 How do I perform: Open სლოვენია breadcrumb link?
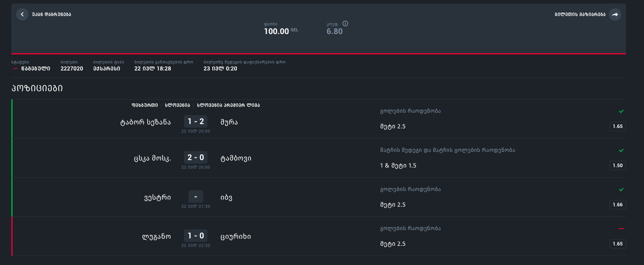pos(177,105)
